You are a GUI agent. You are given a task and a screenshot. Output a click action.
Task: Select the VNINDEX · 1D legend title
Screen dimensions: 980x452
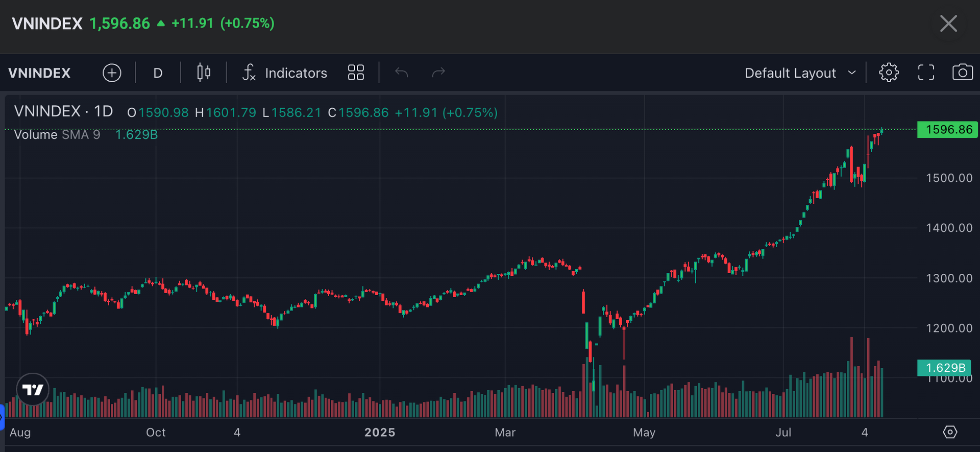click(x=64, y=112)
